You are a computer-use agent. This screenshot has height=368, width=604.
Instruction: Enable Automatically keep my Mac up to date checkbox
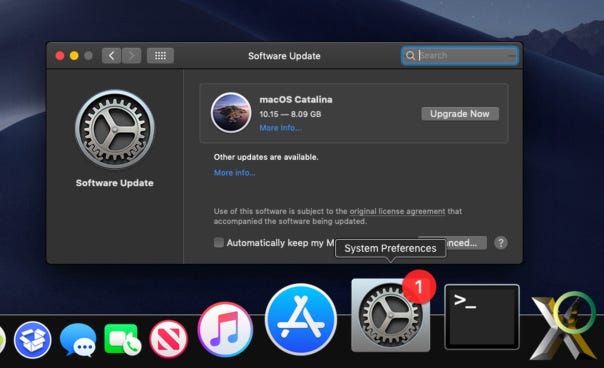click(x=219, y=242)
